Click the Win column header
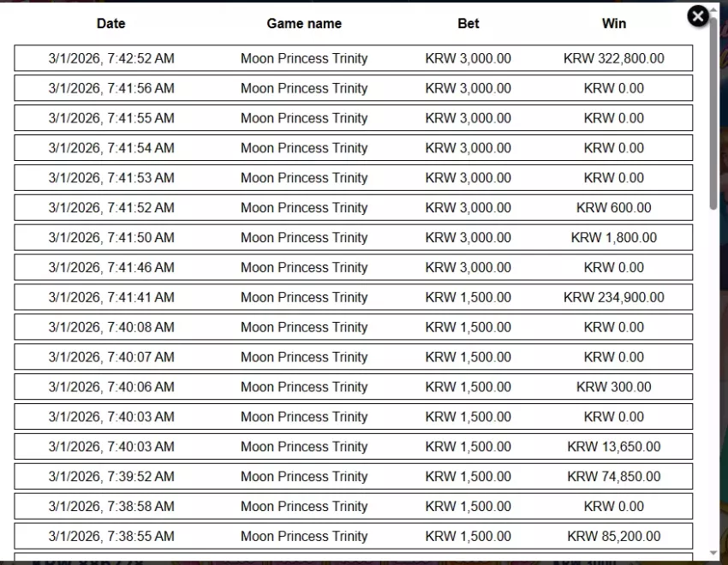This screenshot has height=565, width=728. (614, 23)
